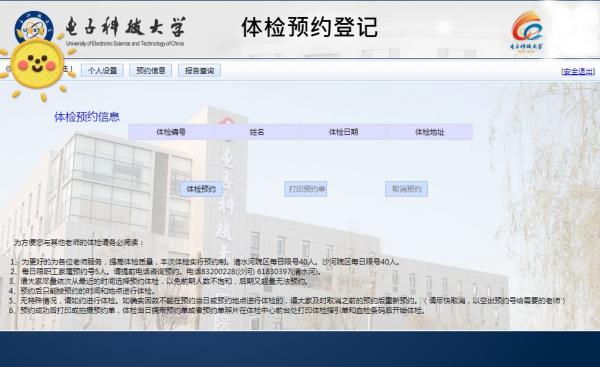Click the round UESTC emblem logo
600x367 pixels.
[34, 27]
